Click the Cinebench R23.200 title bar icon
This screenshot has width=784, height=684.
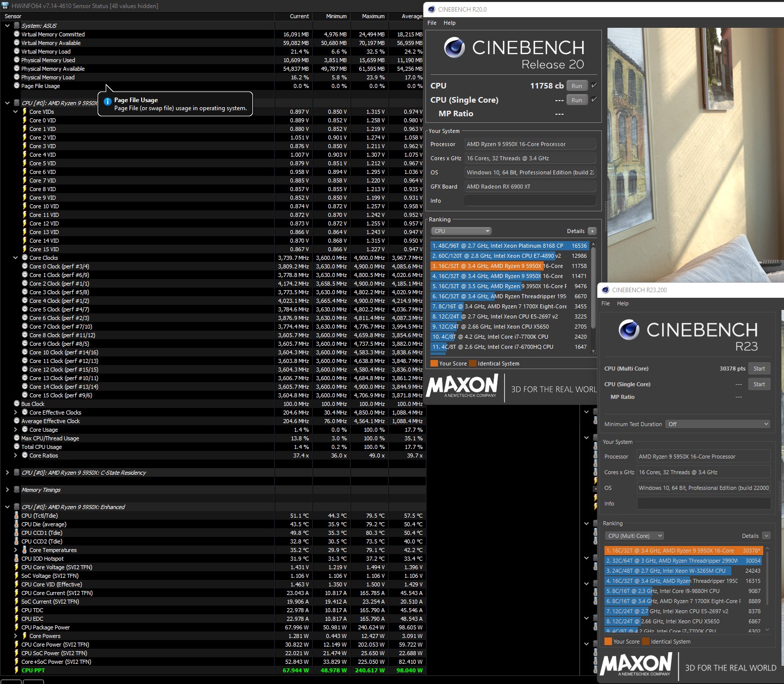pos(605,290)
